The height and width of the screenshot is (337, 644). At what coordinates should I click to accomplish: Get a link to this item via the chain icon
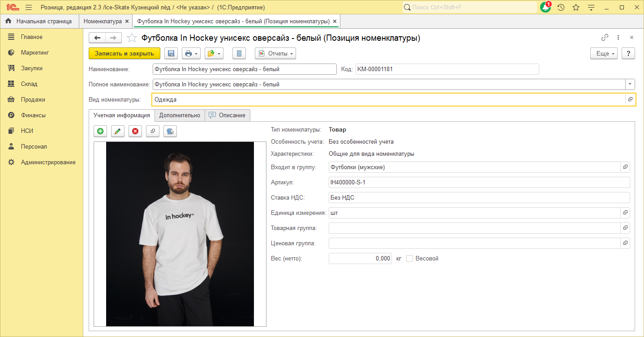[x=605, y=38]
